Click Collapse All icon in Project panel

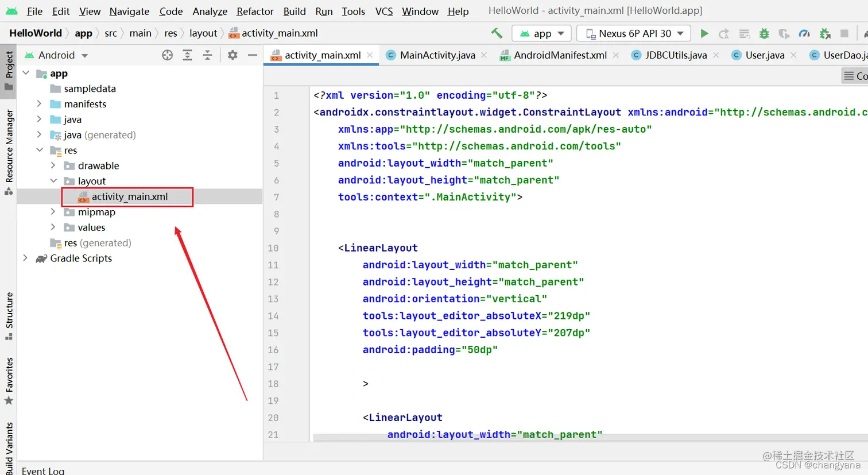pyautogui.click(x=207, y=55)
